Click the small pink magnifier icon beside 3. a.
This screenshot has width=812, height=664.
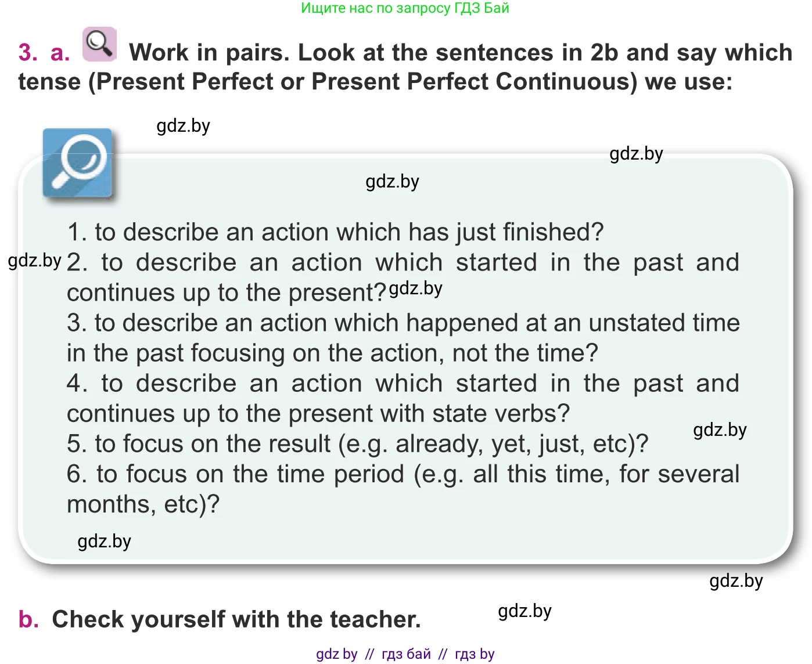(99, 44)
